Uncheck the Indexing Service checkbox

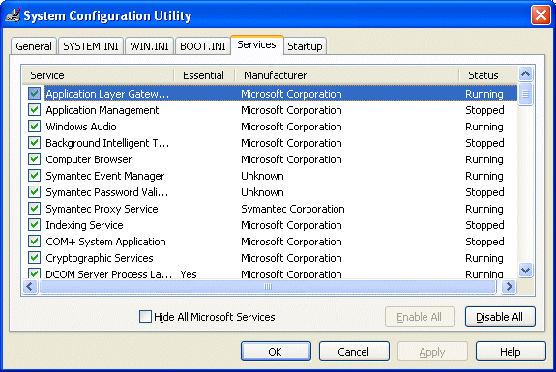[34, 225]
